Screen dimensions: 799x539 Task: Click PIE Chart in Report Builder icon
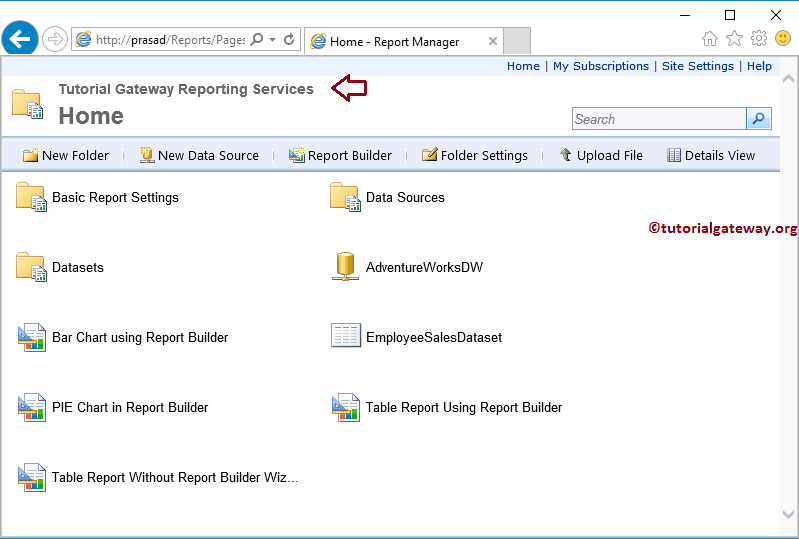pyautogui.click(x=32, y=407)
